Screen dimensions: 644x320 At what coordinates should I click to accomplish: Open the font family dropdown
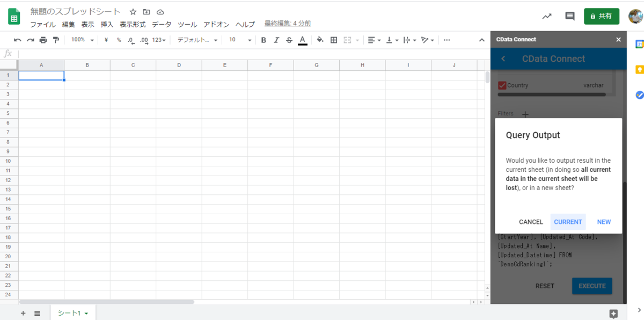point(196,39)
